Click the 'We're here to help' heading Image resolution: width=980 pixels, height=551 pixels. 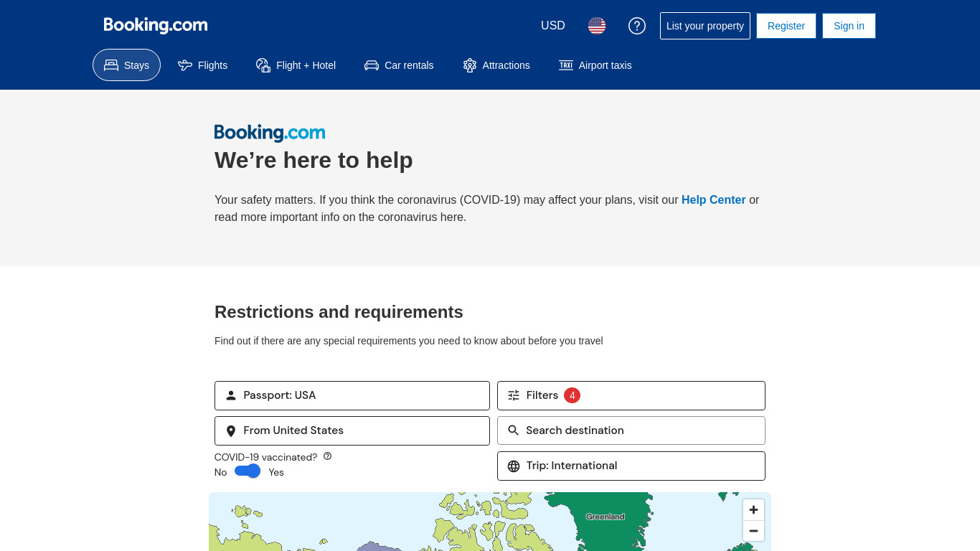point(314,160)
